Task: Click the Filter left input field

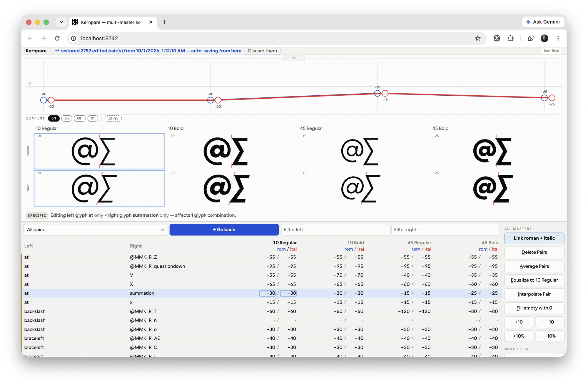Action: coord(335,230)
